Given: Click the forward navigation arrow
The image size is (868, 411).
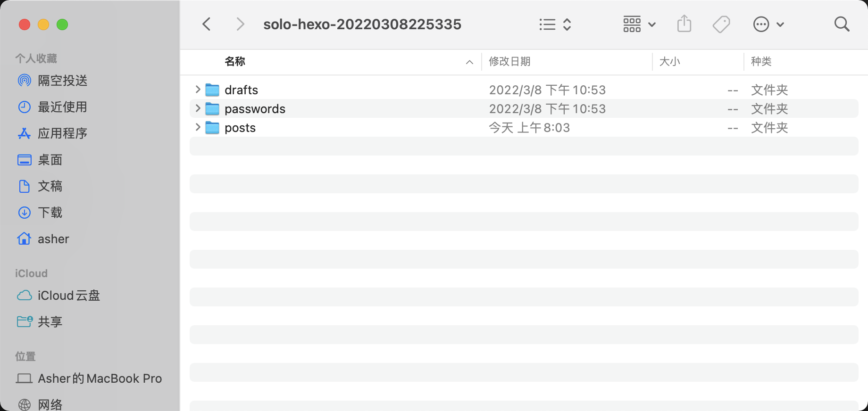Looking at the screenshot, I should [240, 24].
